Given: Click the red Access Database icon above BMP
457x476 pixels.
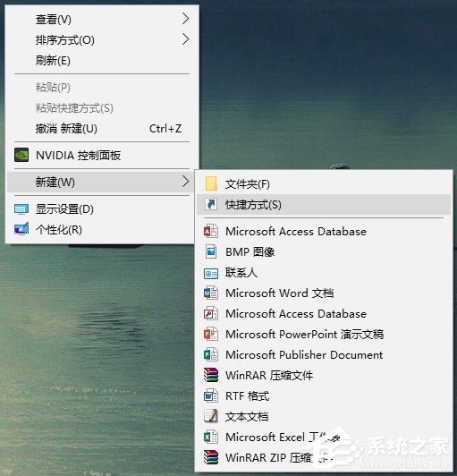Looking at the screenshot, I should (211, 232).
